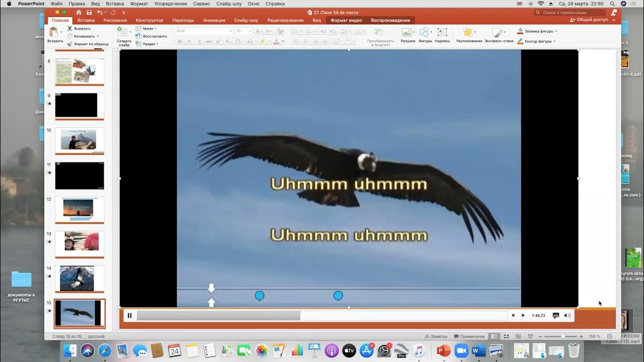Image resolution: width=644 pixels, height=362 pixels.
Task: Open the Справка menu in macOS menu bar
Action: (x=275, y=4)
